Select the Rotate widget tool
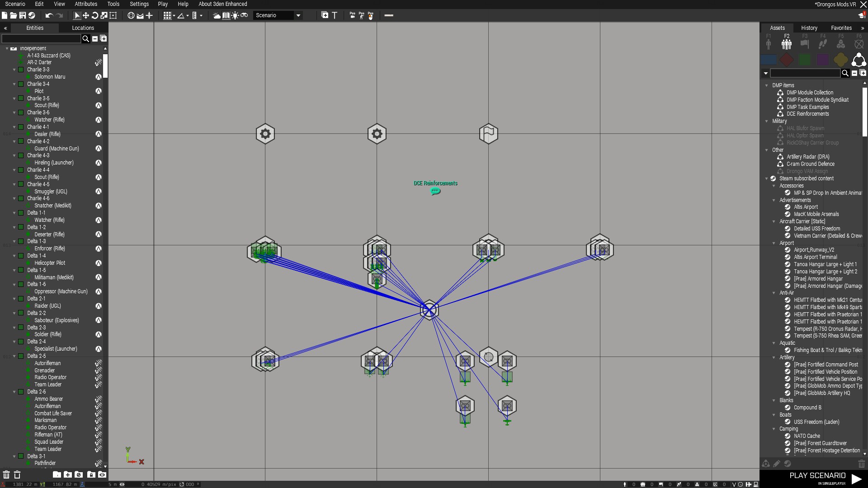Screen dimensions: 868x488 [95, 15]
